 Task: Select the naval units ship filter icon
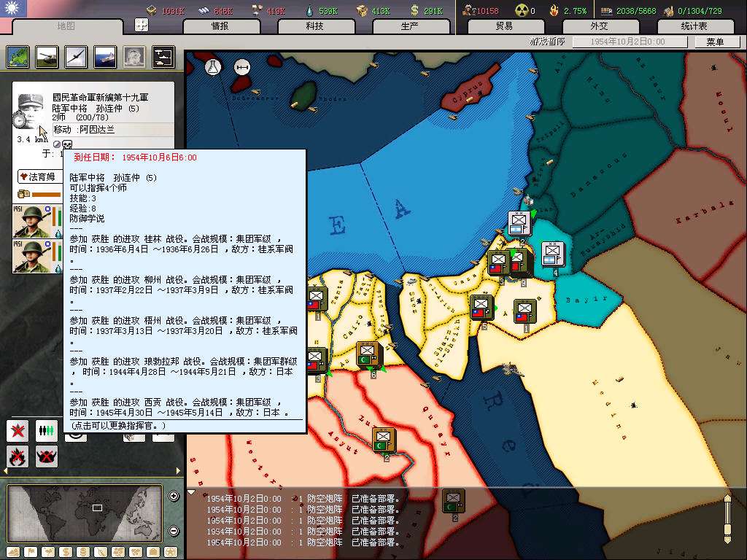click(x=105, y=56)
